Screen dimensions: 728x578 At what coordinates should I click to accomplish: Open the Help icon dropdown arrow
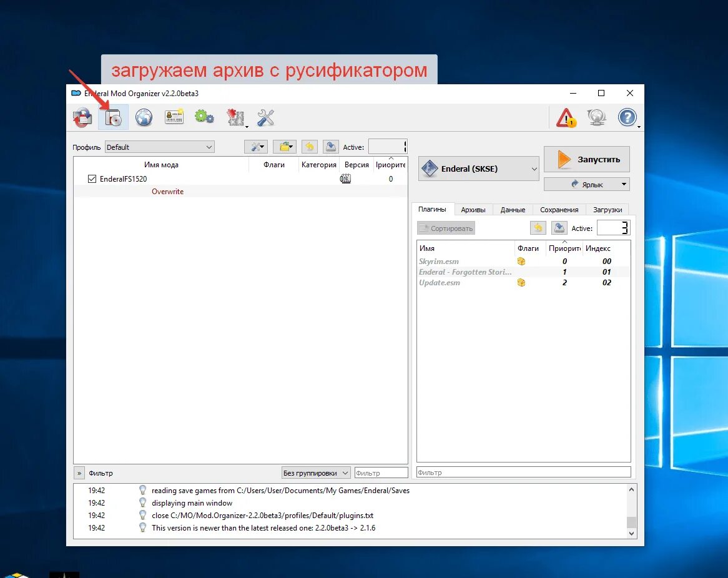639,127
